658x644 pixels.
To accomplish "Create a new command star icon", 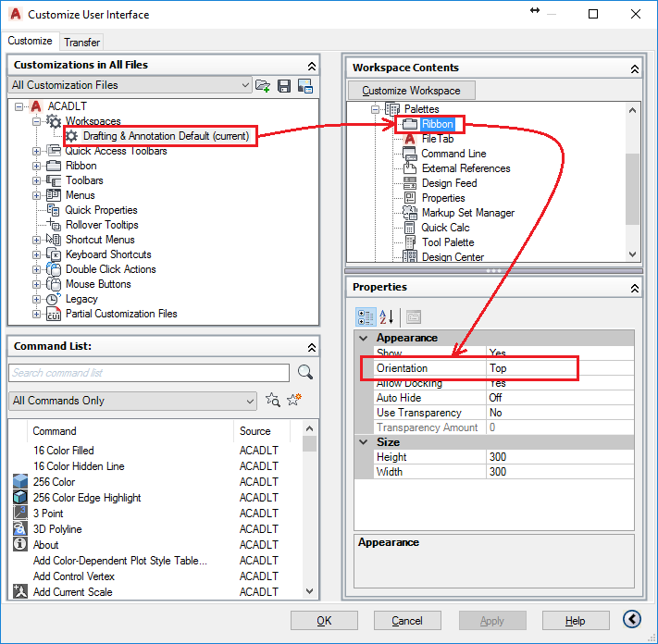I will 294,400.
